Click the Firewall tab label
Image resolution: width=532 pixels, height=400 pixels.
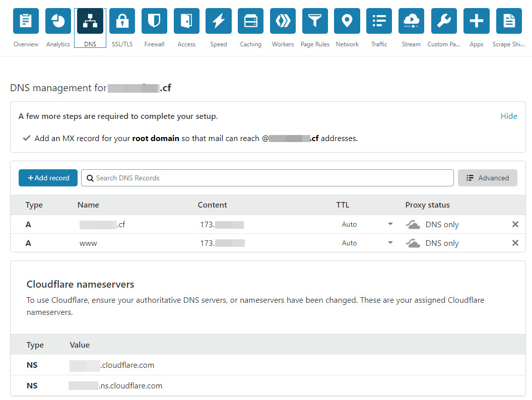click(154, 44)
